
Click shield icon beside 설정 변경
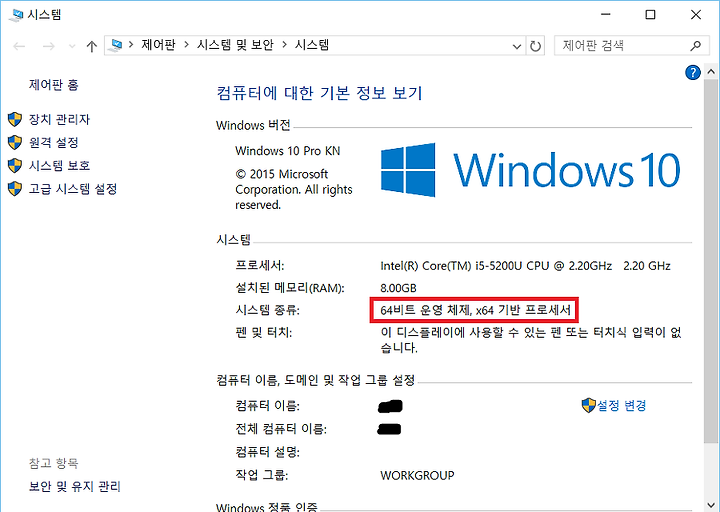[x=588, y=405]
